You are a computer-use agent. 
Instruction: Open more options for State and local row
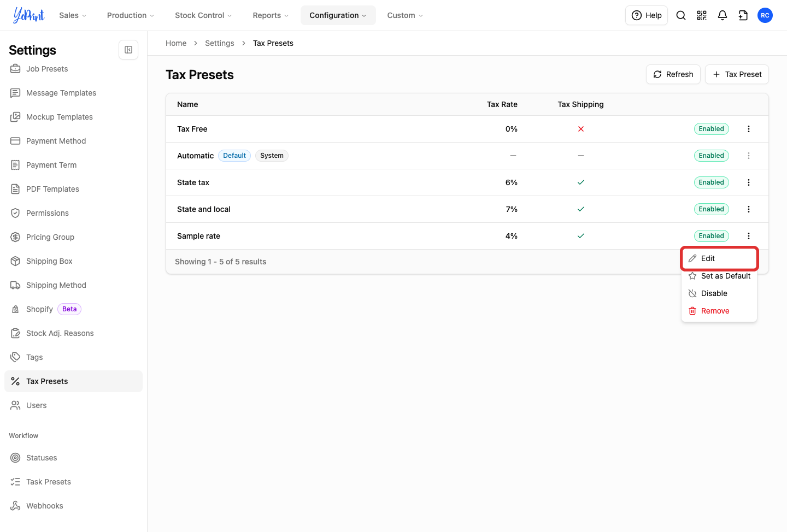(749, 209)
